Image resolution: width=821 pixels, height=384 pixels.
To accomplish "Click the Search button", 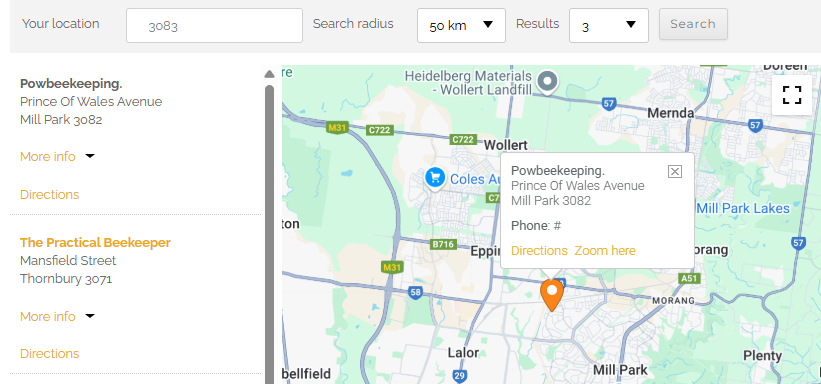I will [x=693, y=24].
